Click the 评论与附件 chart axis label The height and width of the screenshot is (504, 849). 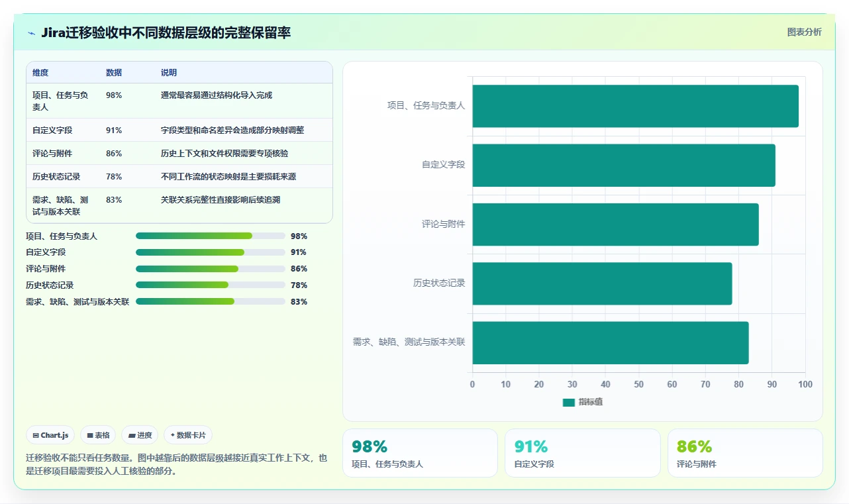pyautogui.click(x=443, y=225)
